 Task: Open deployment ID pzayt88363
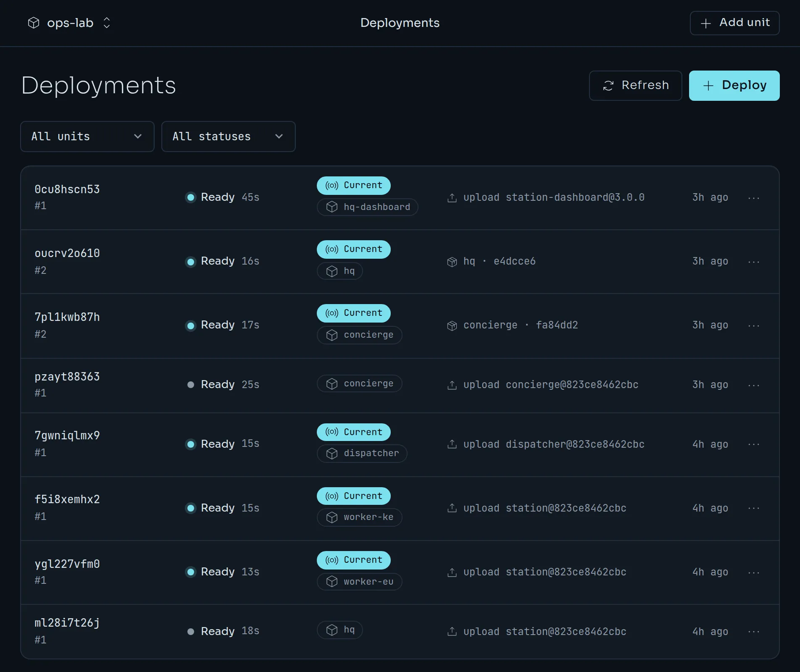[x=67, y=377]
